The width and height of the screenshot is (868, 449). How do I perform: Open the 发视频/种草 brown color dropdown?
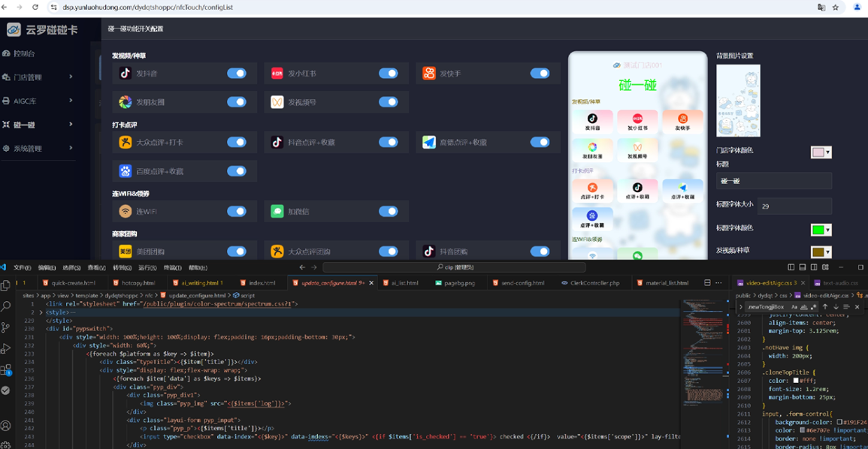(x=821, y=252)
